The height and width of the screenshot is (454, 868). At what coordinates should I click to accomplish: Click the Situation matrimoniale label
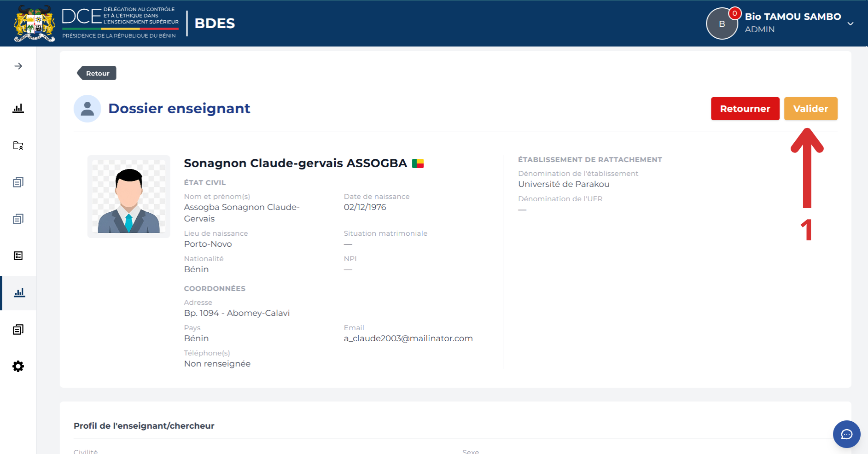[x=385, y=233]
